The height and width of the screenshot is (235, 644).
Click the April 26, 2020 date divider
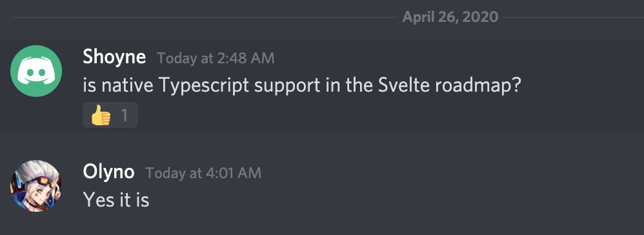450,17
